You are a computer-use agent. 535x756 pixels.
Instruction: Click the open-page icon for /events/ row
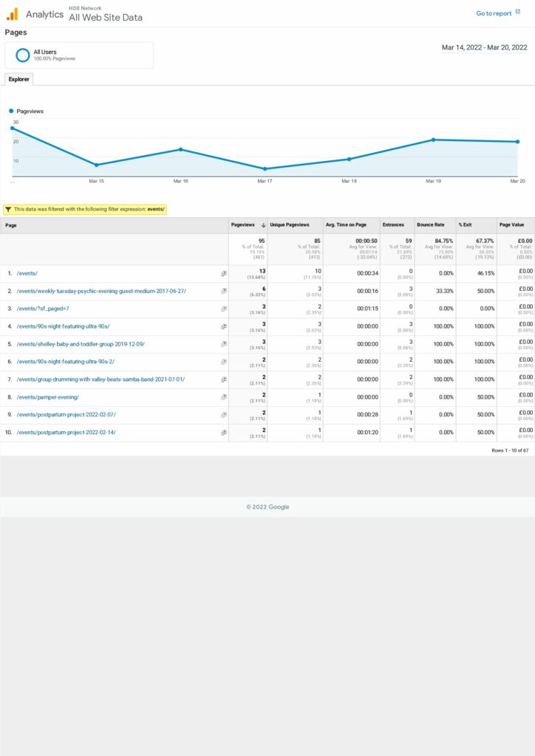[x=224, y=273]
